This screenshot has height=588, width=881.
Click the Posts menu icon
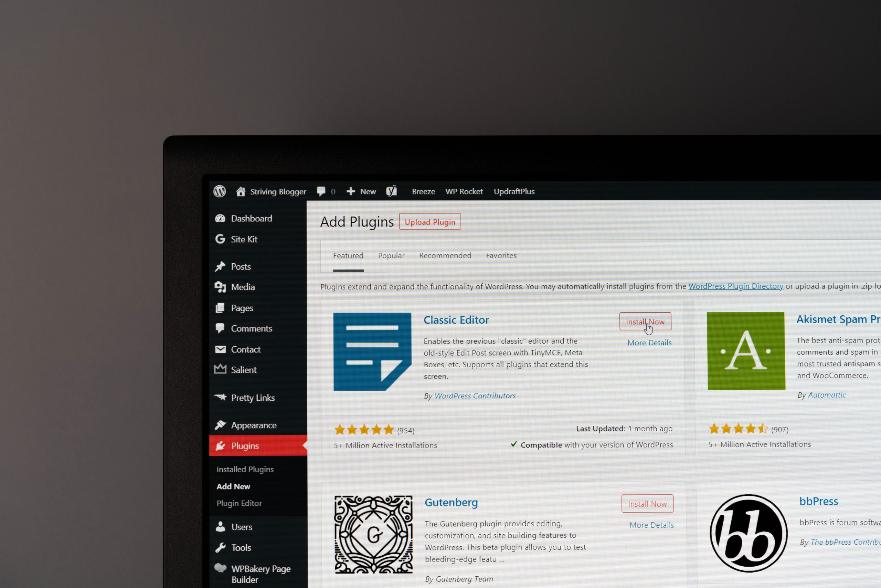220,266
